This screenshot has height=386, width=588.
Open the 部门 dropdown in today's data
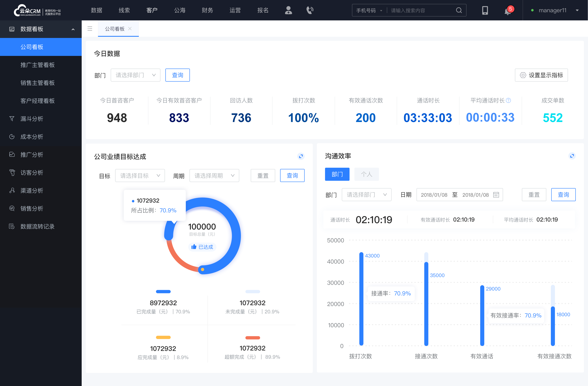135,74
